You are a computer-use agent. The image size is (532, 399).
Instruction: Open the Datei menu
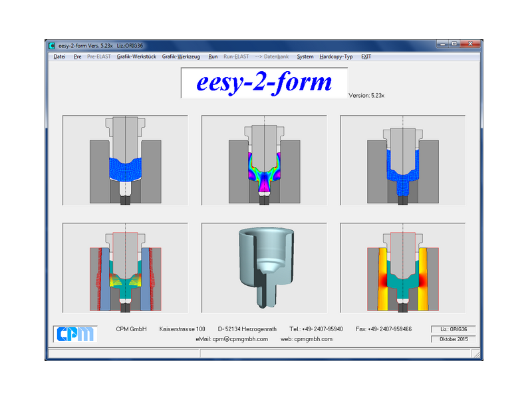click(x=59, y=57)
